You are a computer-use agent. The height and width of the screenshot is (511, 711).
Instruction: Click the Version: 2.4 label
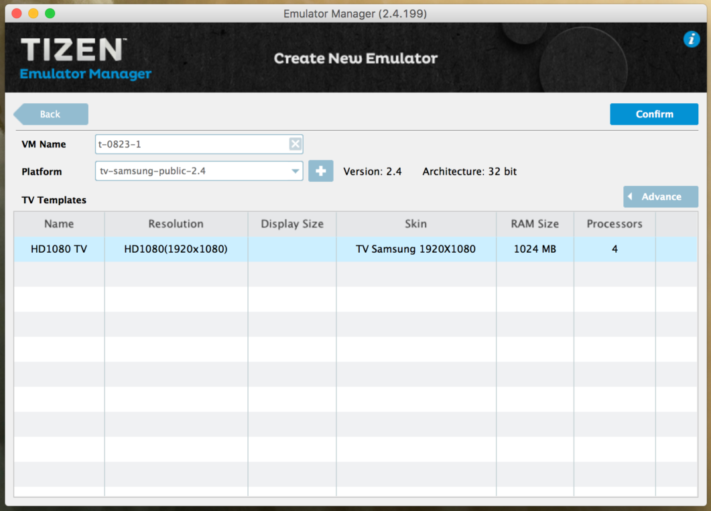[372, 171]
